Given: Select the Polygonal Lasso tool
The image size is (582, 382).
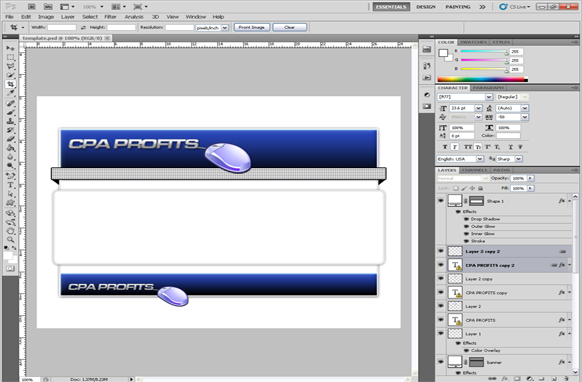Looking at the screenshot, I should pos(10,66).
